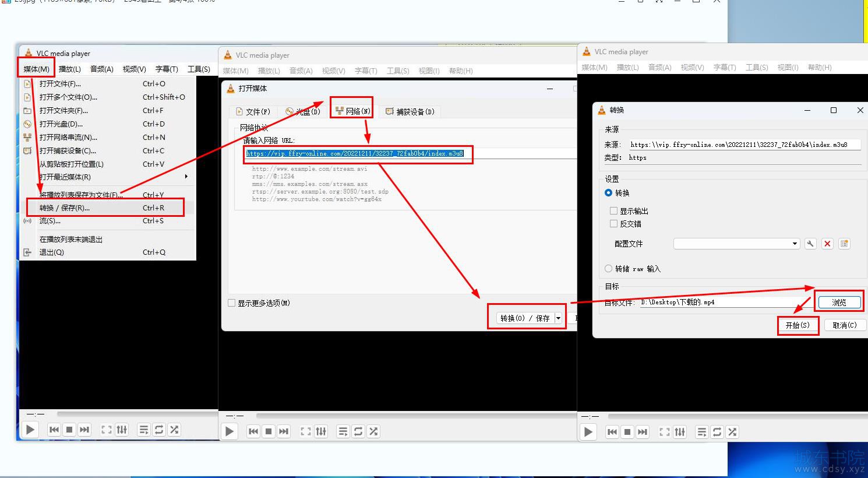Toggle shuffle icon in middle VLC window
The image size is (868, 478).
[373, 431]
